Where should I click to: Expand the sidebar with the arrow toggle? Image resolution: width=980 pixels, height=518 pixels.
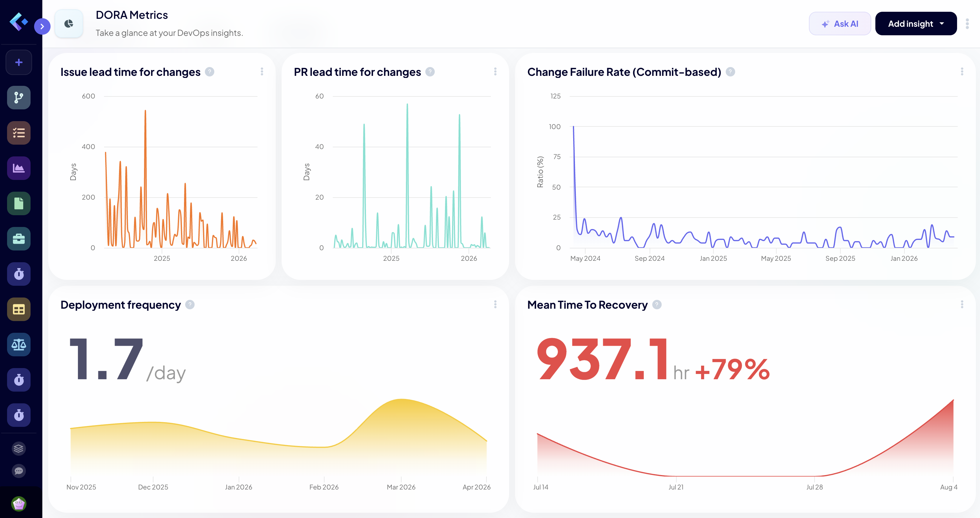click(42, 26)
